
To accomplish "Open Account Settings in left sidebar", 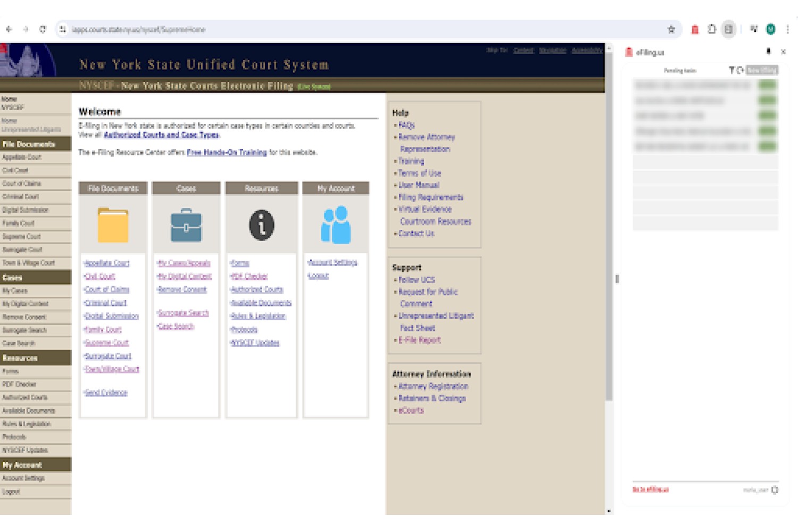I will coord(23,478).
